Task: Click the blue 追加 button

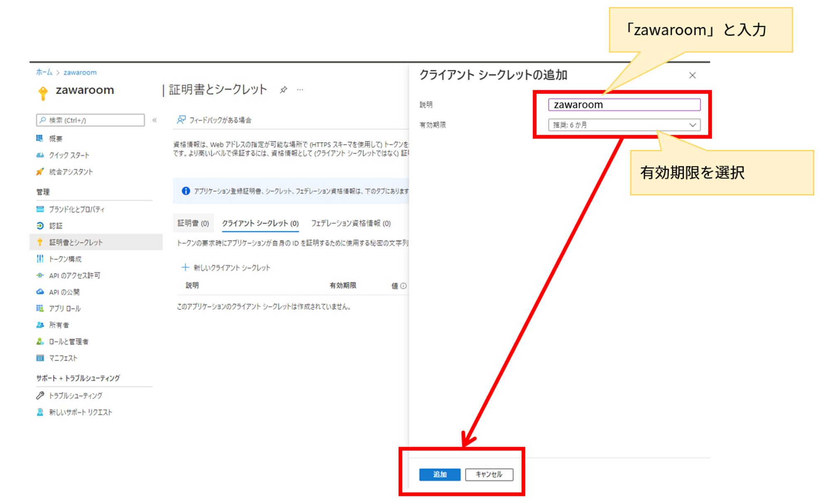Action: [440, 475]
